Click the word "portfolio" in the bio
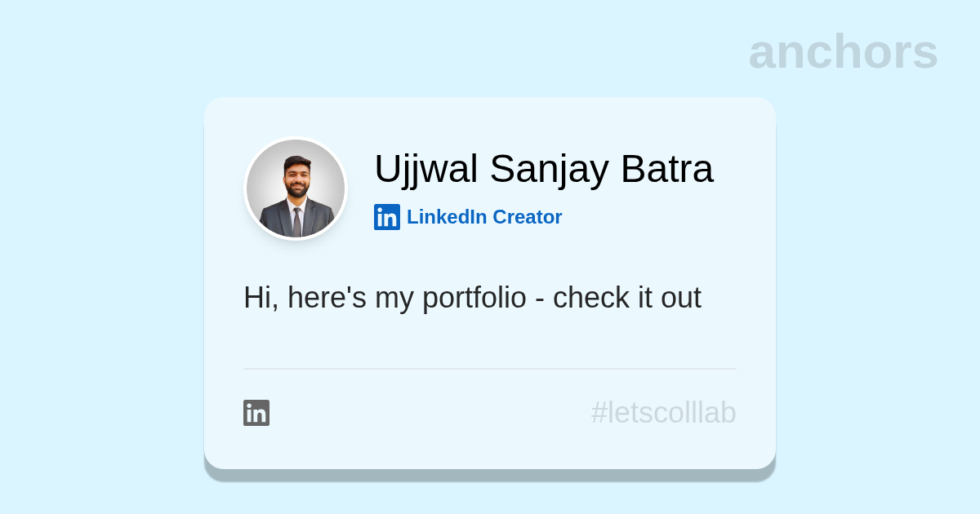This screenshot has width=980, height=514. [x=474, y=298]
